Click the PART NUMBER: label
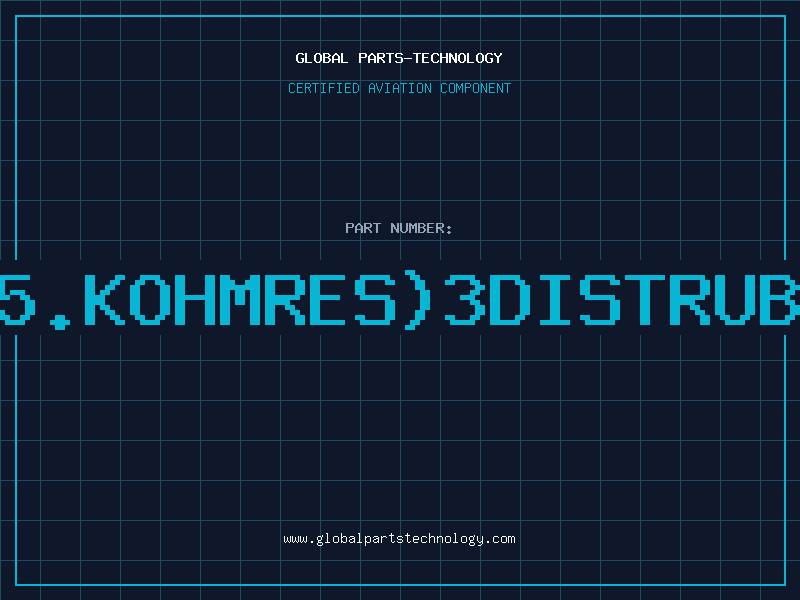800x600 pixels. pyautogui.click(x=399, y=228)
